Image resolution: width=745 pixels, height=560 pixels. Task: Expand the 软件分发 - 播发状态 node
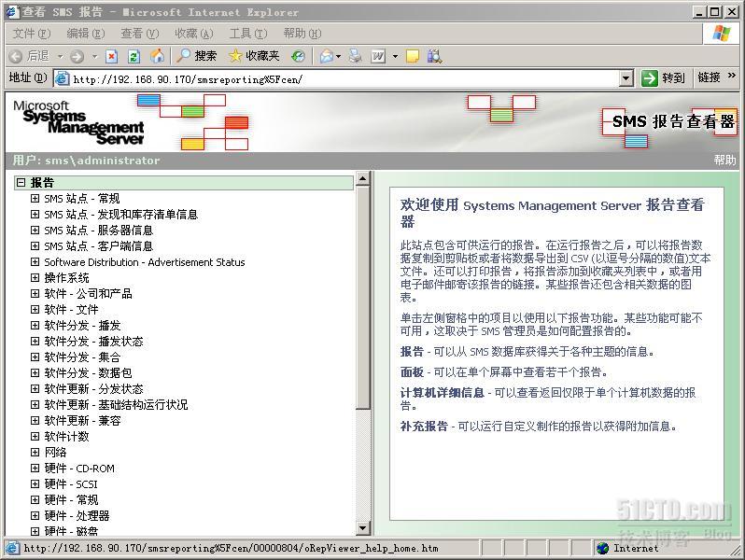(x=35, y=341)
